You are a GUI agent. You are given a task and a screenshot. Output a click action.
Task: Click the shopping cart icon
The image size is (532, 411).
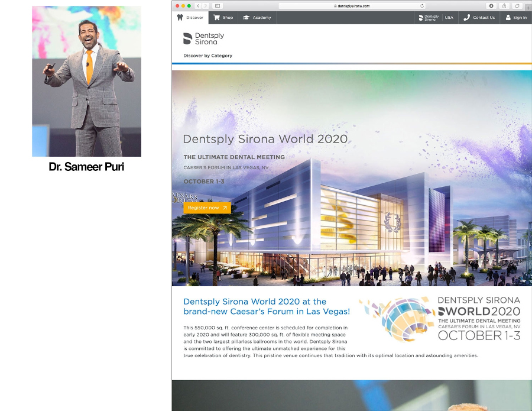click(216, 17)
